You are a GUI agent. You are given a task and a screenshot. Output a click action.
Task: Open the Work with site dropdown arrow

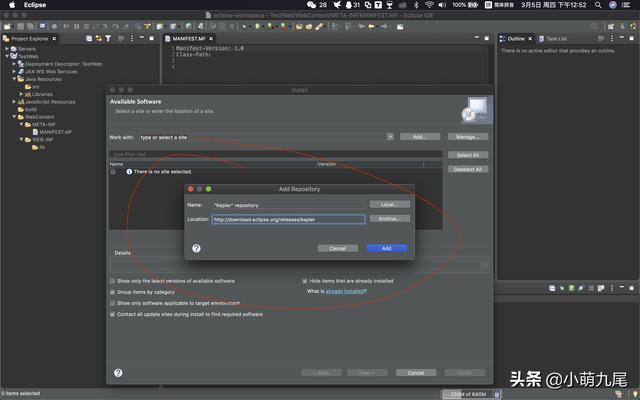[390, 137]
